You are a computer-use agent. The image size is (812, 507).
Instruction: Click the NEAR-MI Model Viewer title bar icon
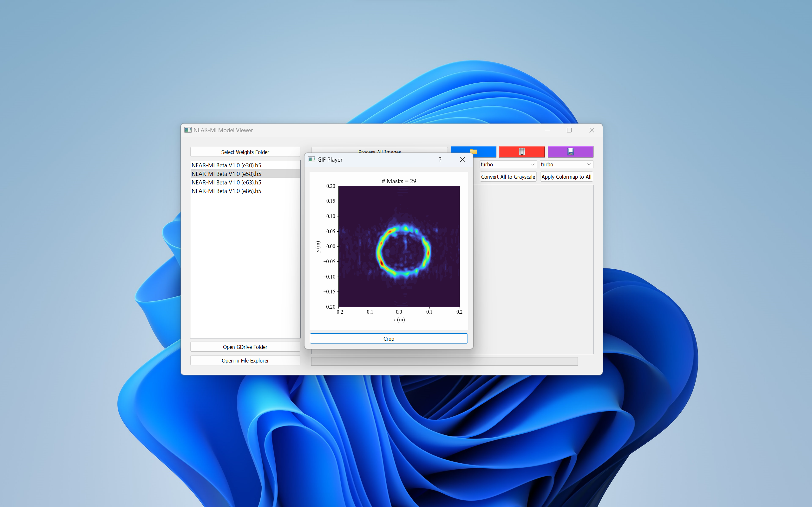pos(188,130)
